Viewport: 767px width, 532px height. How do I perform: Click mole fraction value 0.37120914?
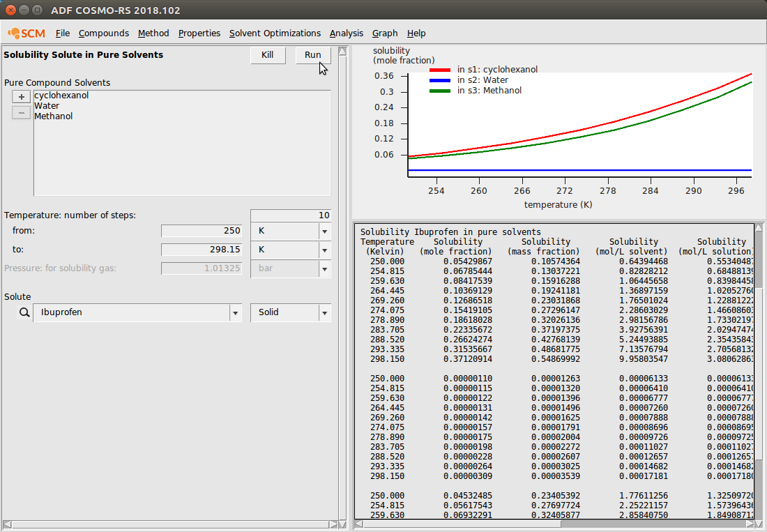tap(468, 359)
